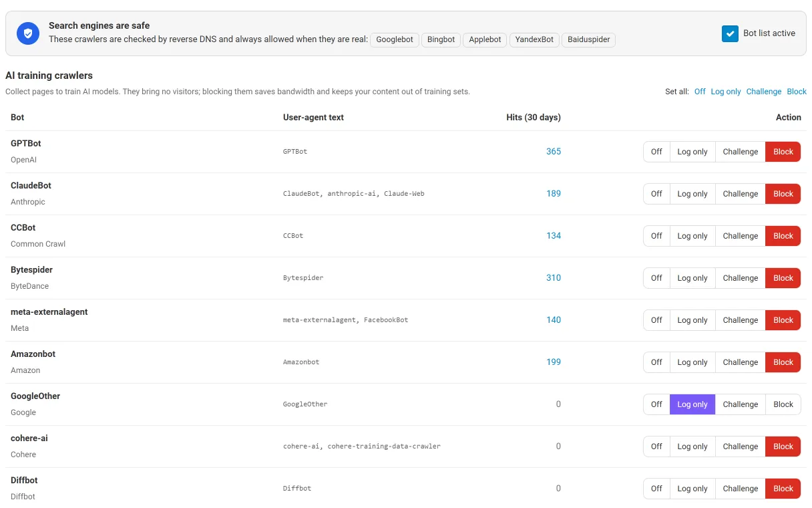
Task: Select the Applebot chip
Action: [x=485, y=39]
